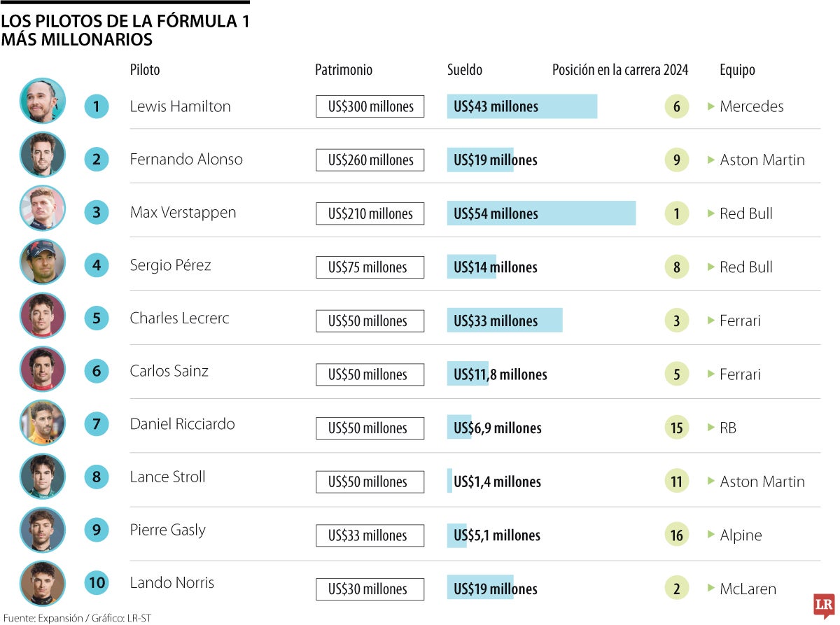Select the US$75 millones patrimonio box
This screenshot has height=625, width=840.
(x=370, y=267)
